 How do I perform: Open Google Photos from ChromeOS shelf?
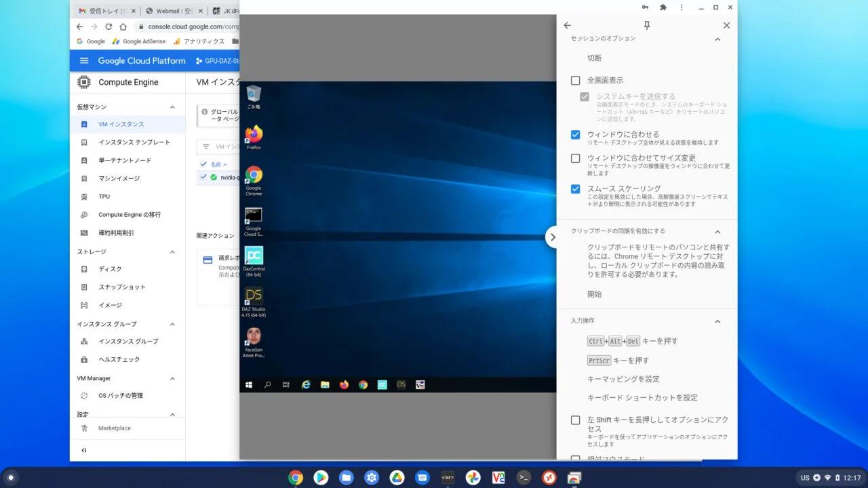[473, 477]
